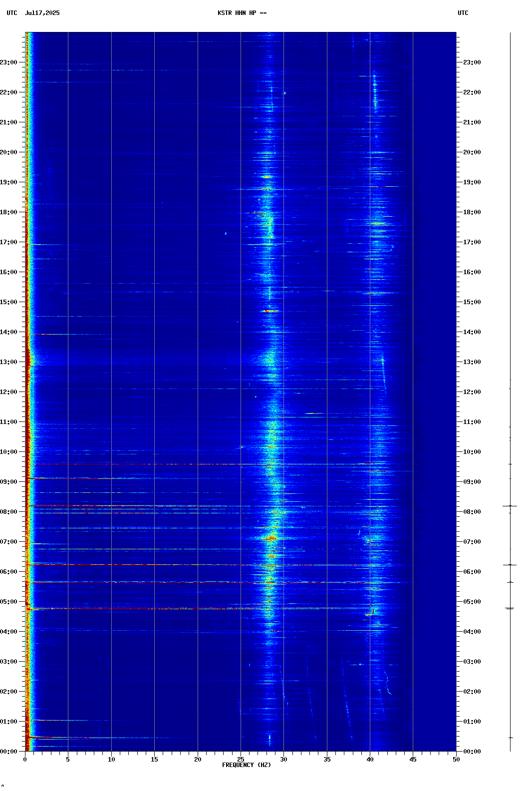Click the "UTC" label above the right time axis
This screenshot has width=532, height=791.
pyautogui.click(x=463, y=13)
